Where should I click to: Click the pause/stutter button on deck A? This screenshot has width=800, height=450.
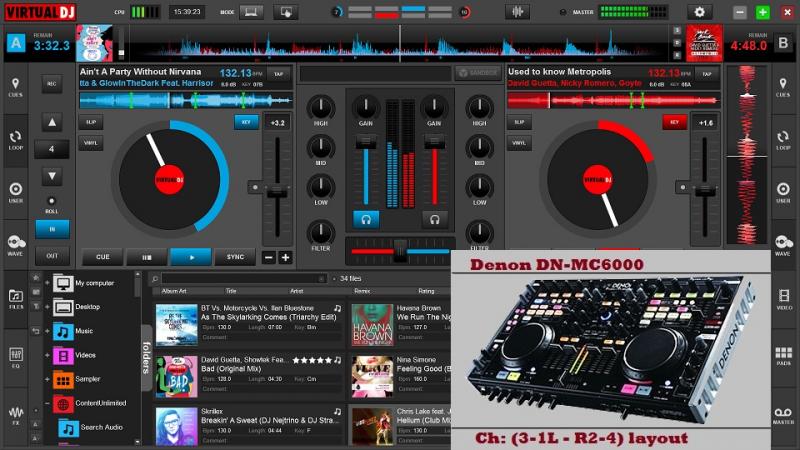(146, 257)
